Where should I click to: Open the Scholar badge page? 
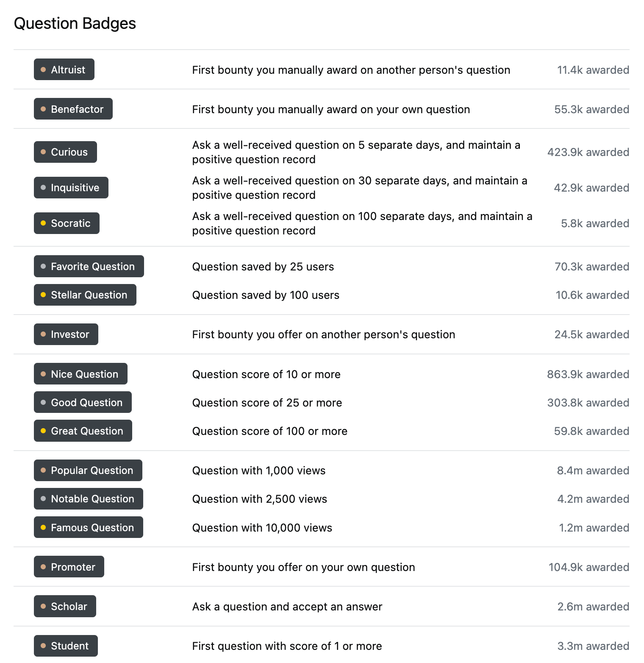pos(65,606)
